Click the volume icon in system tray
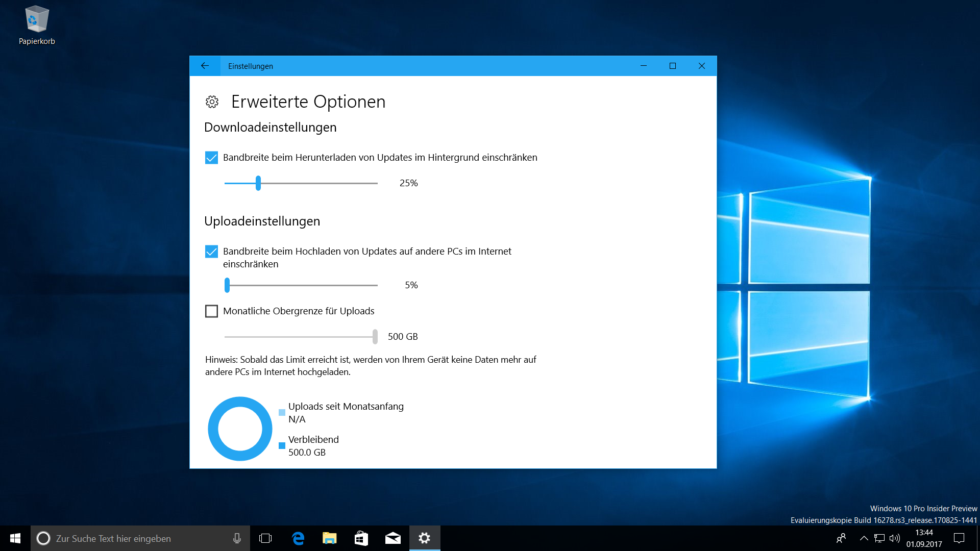 coord(894,538)
